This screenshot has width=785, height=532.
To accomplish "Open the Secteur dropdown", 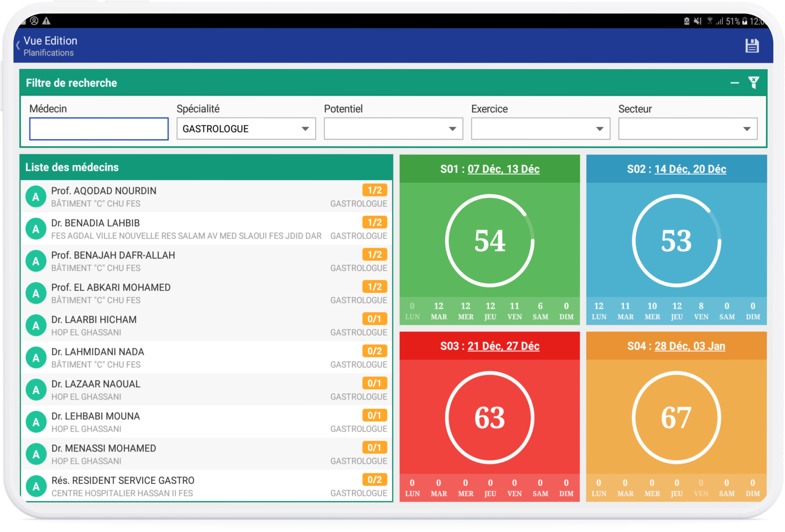I will coord(688,129).
